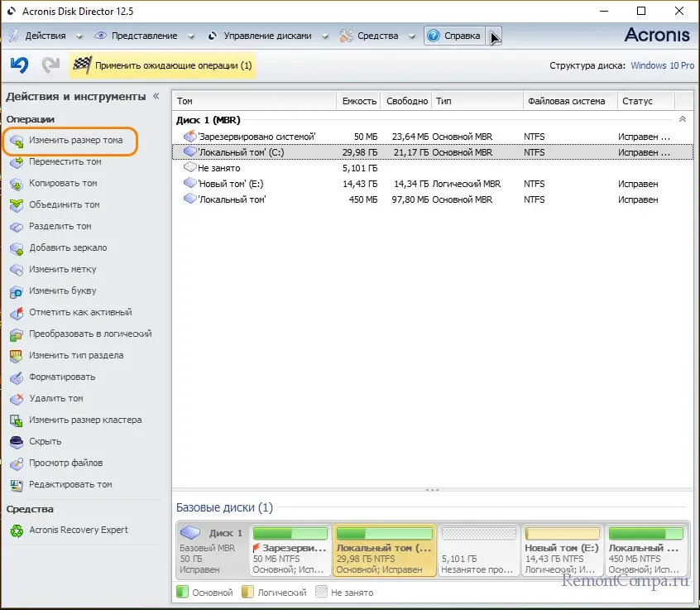The width and height of the screenshot is (700, 610).
Task: Click Переместить том operation
Action: (x=65, y=161)
